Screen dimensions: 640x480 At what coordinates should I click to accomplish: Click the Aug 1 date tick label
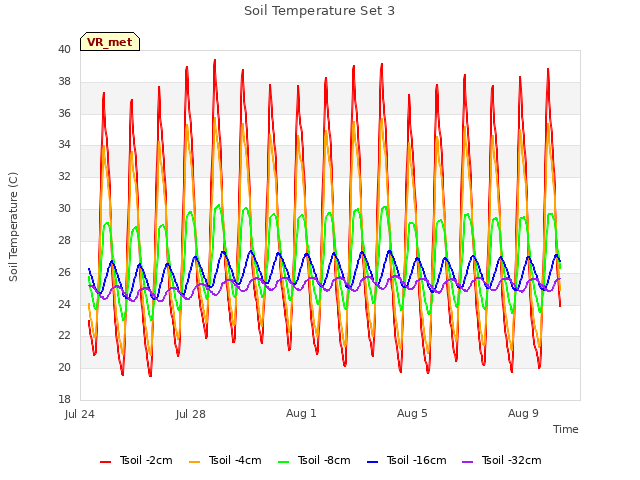pos(301,413)
